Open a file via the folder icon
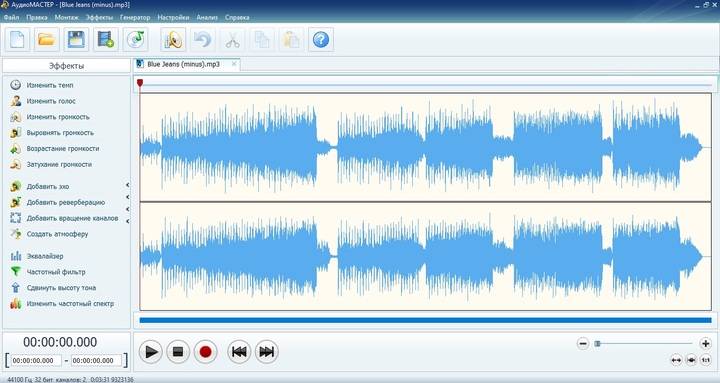This screenshot has width=720, height=383. pyautogui.click(x=46, y=39)
